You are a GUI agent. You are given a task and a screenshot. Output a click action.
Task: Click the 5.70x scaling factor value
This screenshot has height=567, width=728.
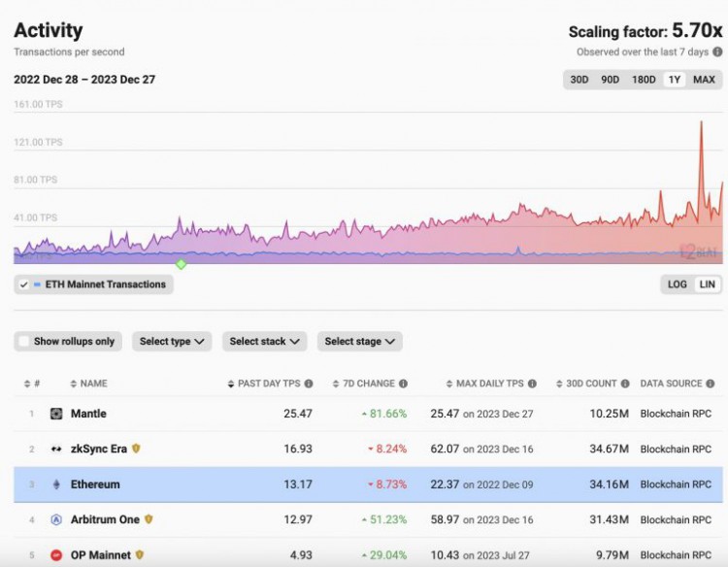coord(697,31)
